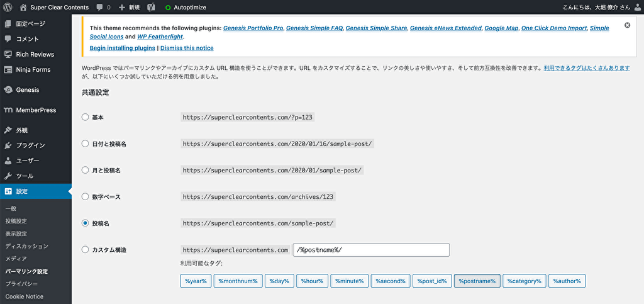This screenshot has height=304, width=644.
Task: Click the ユーザー person icon
Action: point(8,160)
